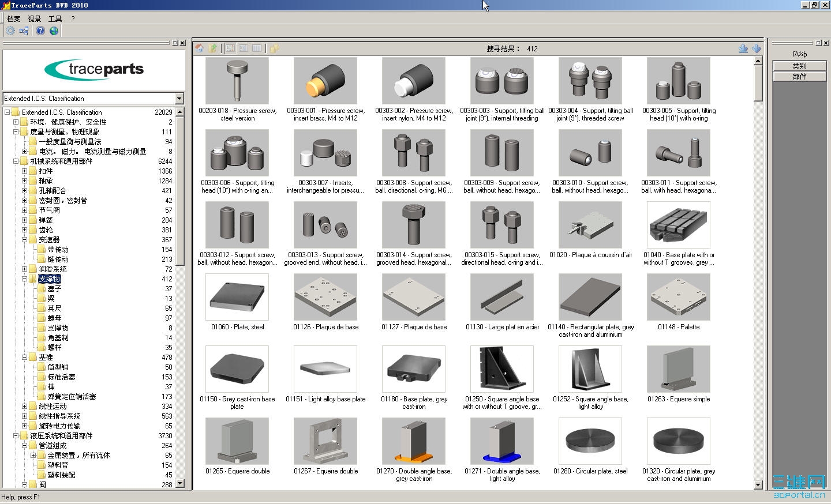Click the folder icon beside 带传动
Image resolution: width=831 pixels, height=504 pixels.
pyautogui.click(x=41, y=250)
